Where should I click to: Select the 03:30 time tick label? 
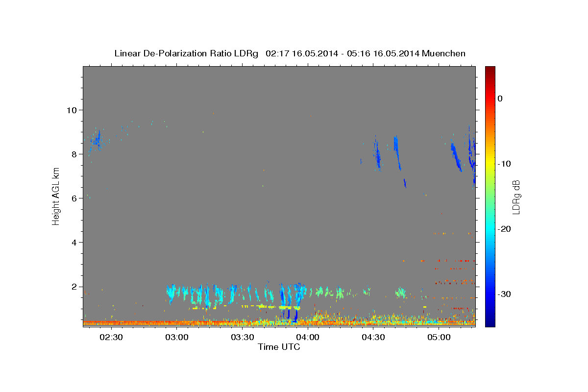pos(242,337)
